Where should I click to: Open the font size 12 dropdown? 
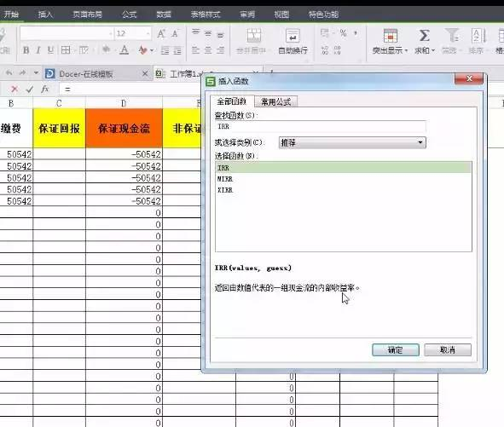148,33
